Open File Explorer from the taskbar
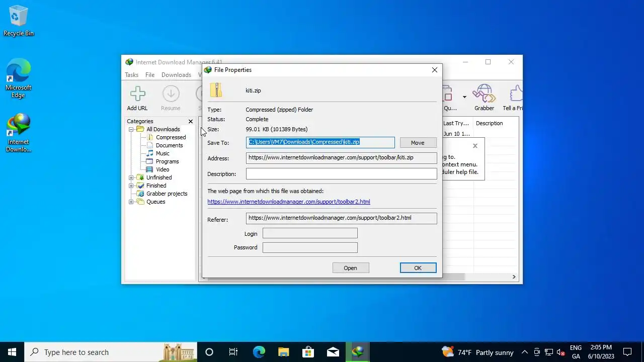This screenshot has height=362, width=644. 283,352
